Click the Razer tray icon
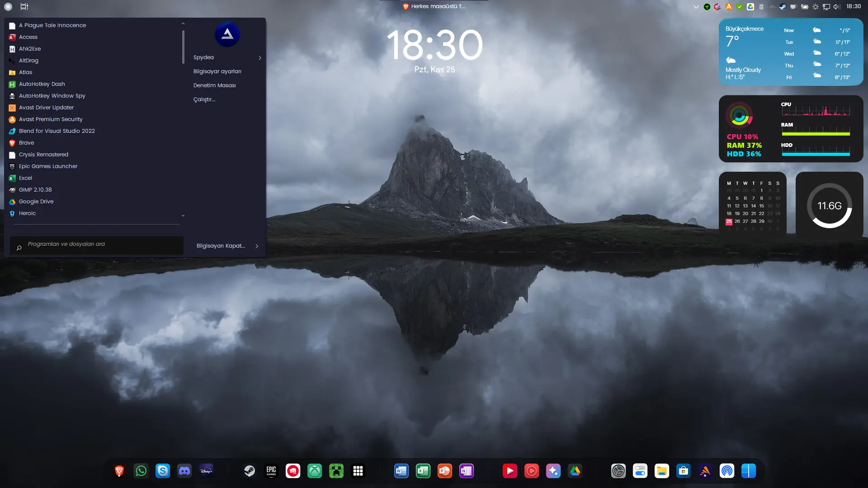868x488 pixels. [707, 7]
